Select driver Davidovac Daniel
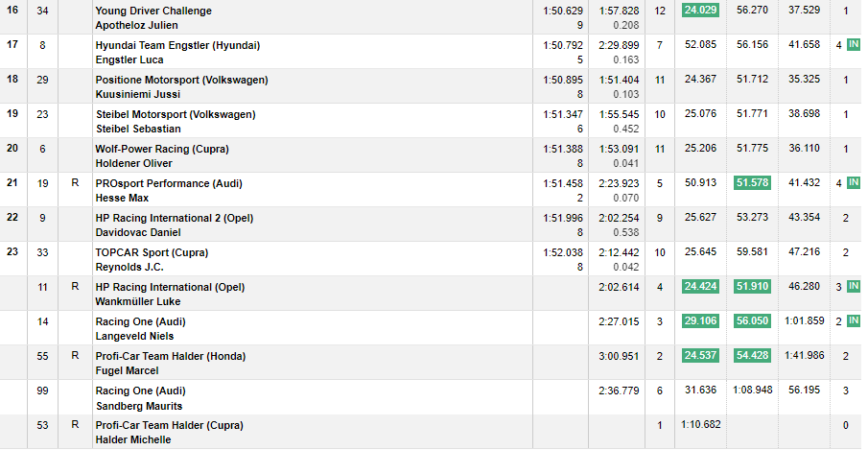 coord(138,232)
